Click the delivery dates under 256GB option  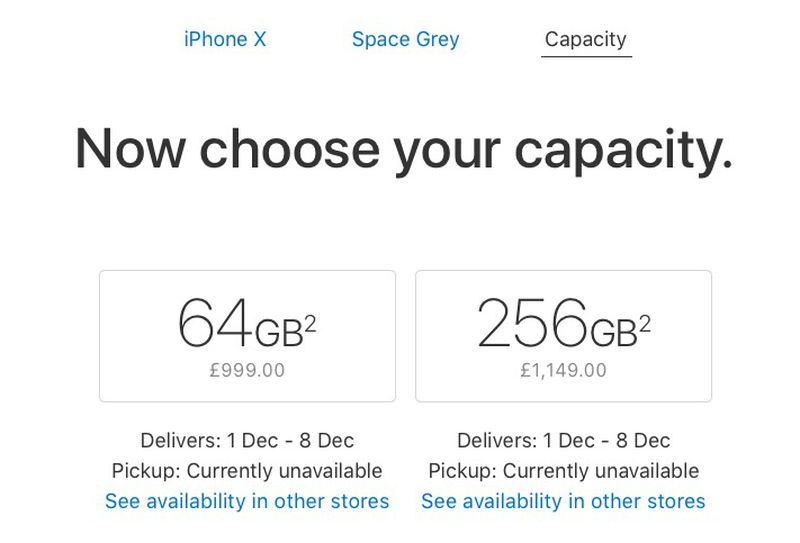pyautogui.click(x=564, y=440)
